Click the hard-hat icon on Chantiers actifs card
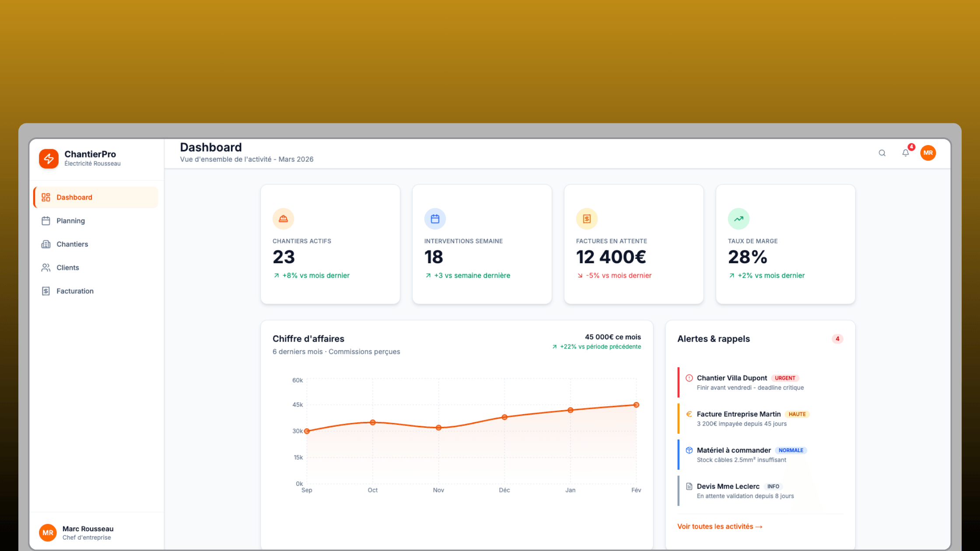This screenshot has height=551, width=980. click(283, 219)
